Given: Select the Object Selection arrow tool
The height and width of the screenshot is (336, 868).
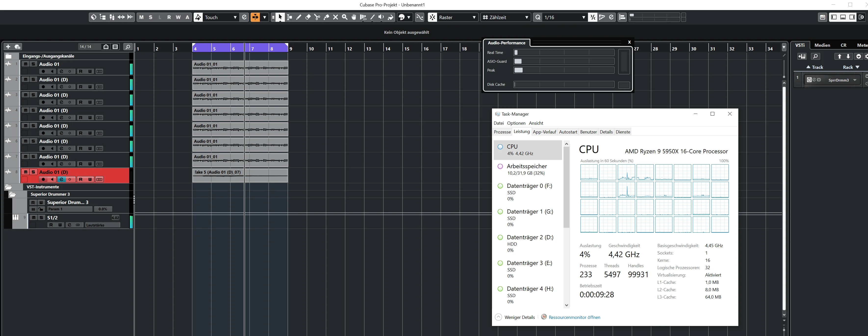Looking at the screenshot, I should (x=280, y=17).
